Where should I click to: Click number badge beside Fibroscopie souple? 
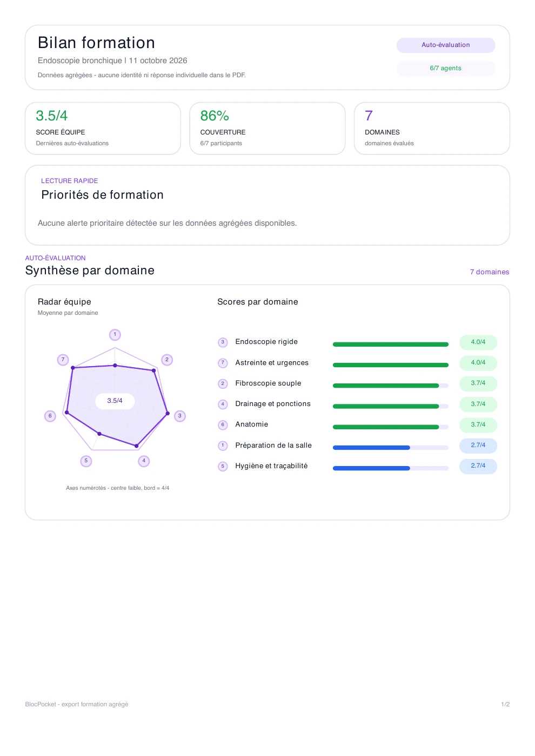(x=223, y=384)
